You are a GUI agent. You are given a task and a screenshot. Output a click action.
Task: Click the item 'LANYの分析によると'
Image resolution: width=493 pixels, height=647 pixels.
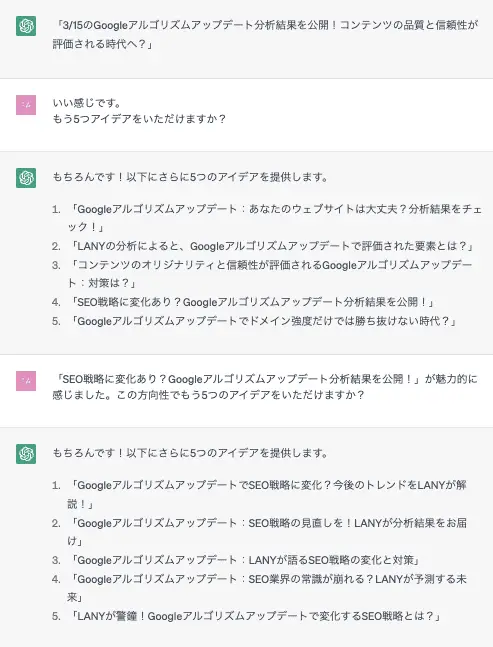271,246
